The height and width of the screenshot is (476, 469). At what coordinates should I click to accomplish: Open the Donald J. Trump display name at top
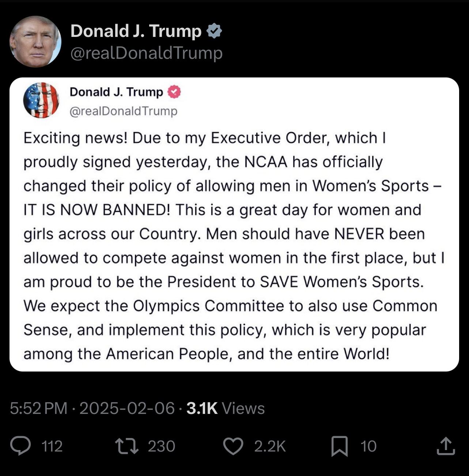tap(136, 31)
